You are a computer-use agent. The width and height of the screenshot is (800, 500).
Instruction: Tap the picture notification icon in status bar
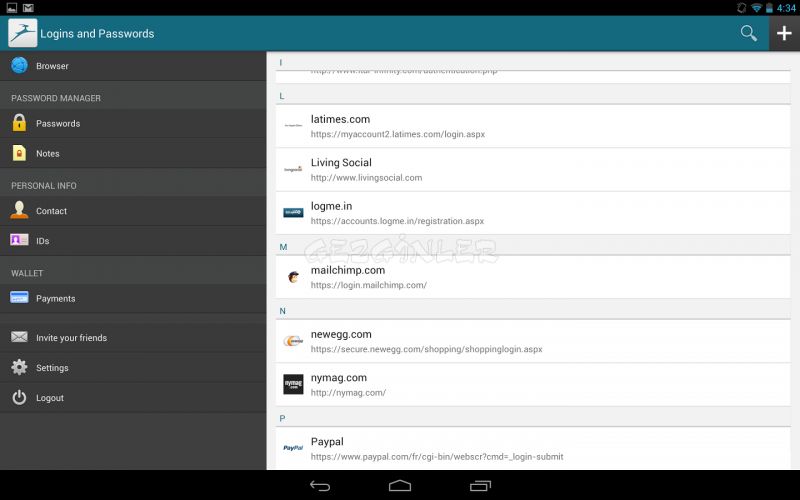tap(11, 7)
